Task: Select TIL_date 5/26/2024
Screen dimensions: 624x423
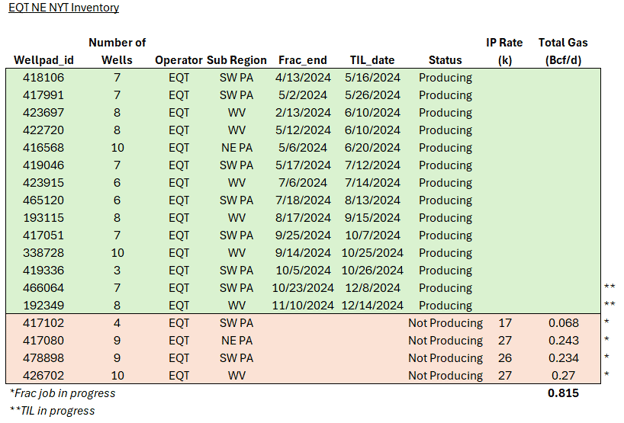Action: click(372, 95)
